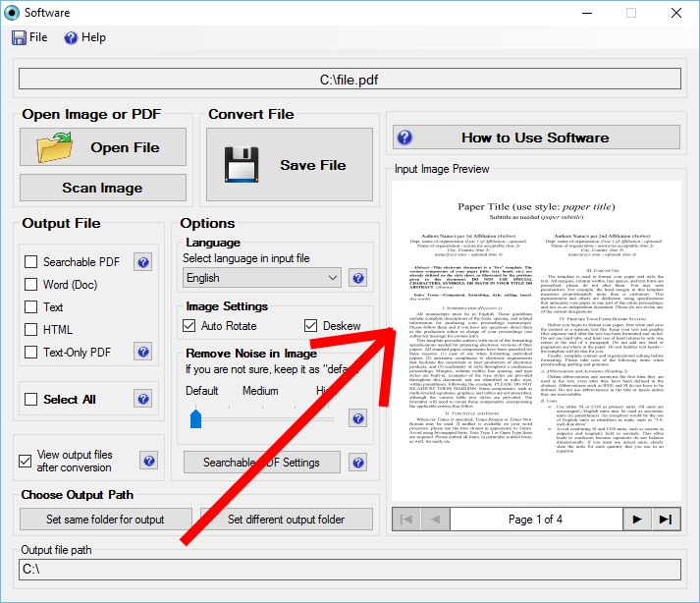
Task: Click Set different output folder
Action: pyautogui.click(x=286, y=519)
